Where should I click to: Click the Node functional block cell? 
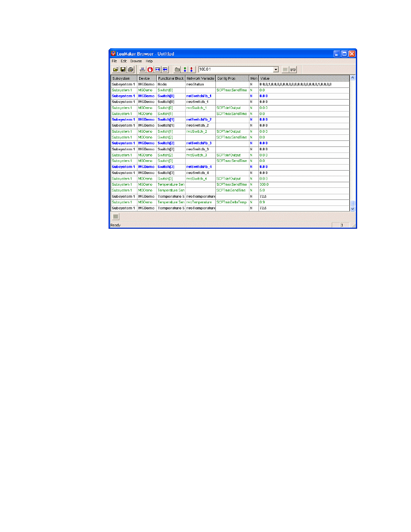coord(171,84)
